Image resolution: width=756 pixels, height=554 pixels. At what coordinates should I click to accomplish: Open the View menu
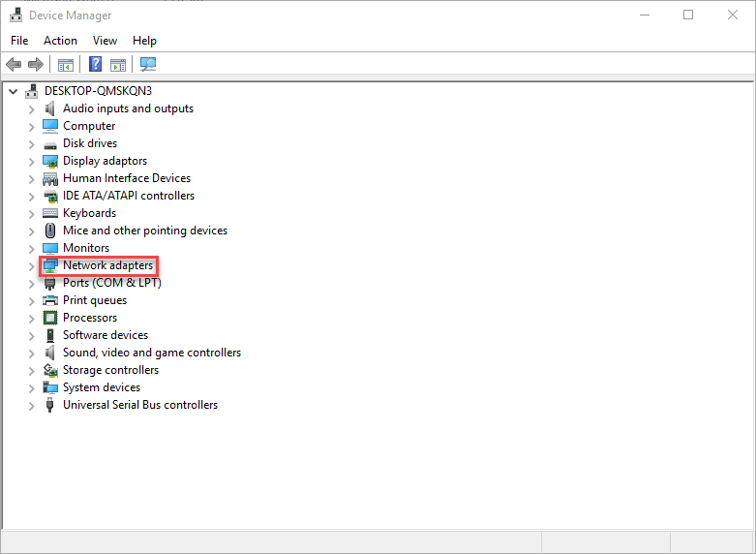105,41
